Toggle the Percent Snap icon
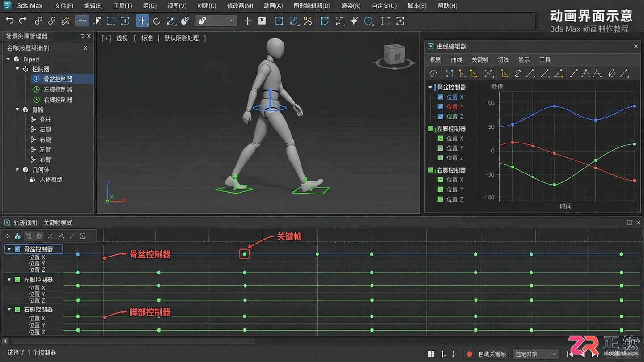 point(308,21)
